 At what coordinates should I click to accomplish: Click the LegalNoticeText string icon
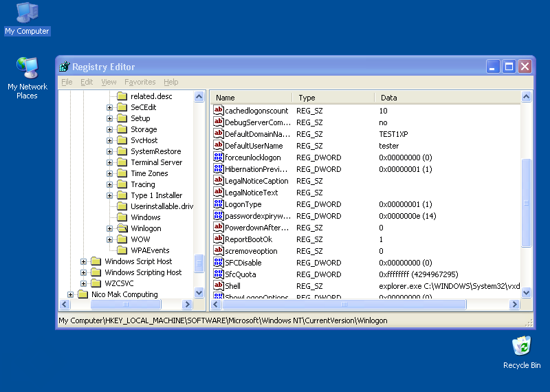pos(218,193)
